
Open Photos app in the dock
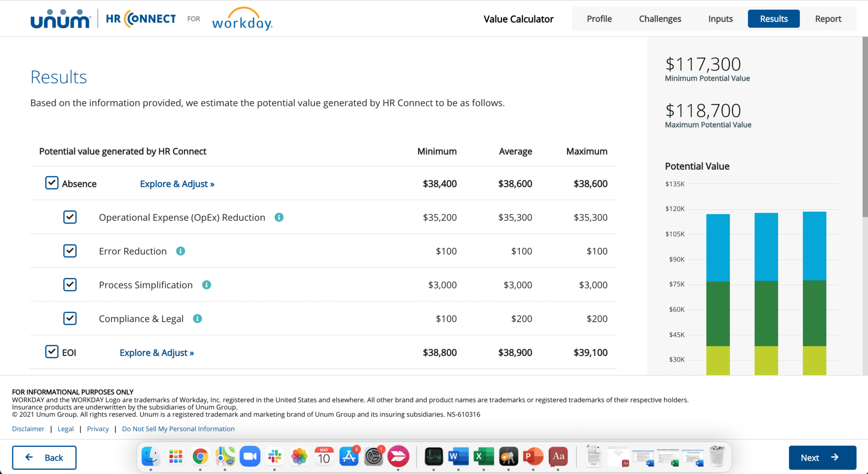point(299,457)
